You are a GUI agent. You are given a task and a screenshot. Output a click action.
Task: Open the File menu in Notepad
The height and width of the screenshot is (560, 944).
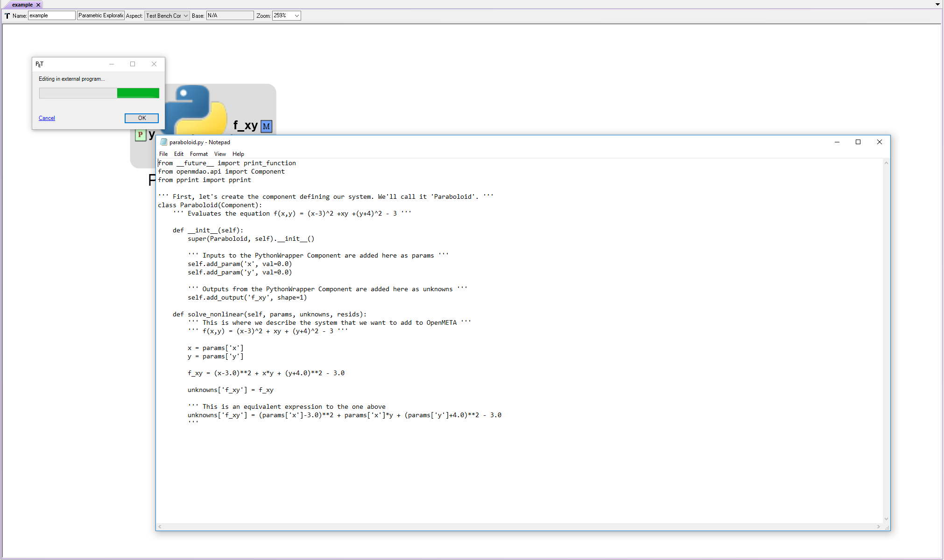(x=163, y=154)
